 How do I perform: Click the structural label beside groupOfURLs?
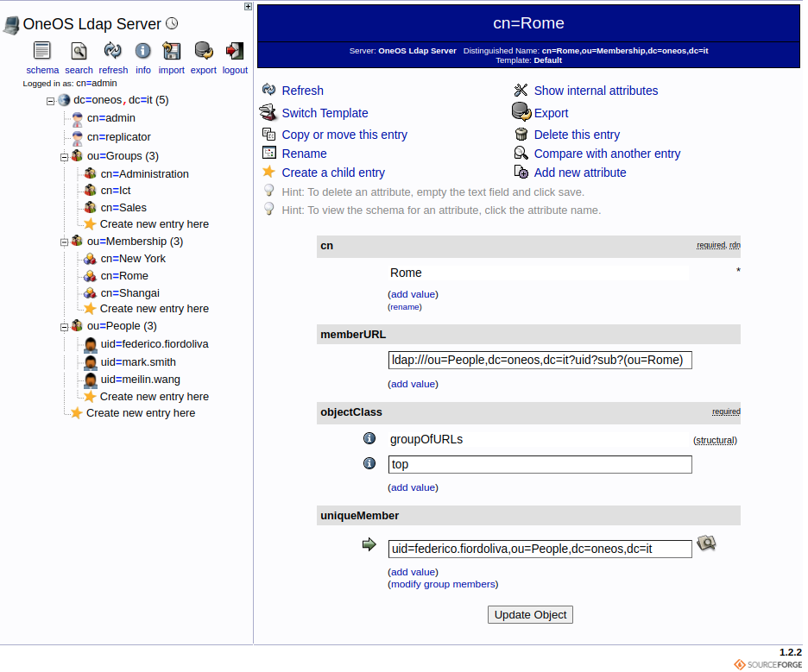pos(715,440)
